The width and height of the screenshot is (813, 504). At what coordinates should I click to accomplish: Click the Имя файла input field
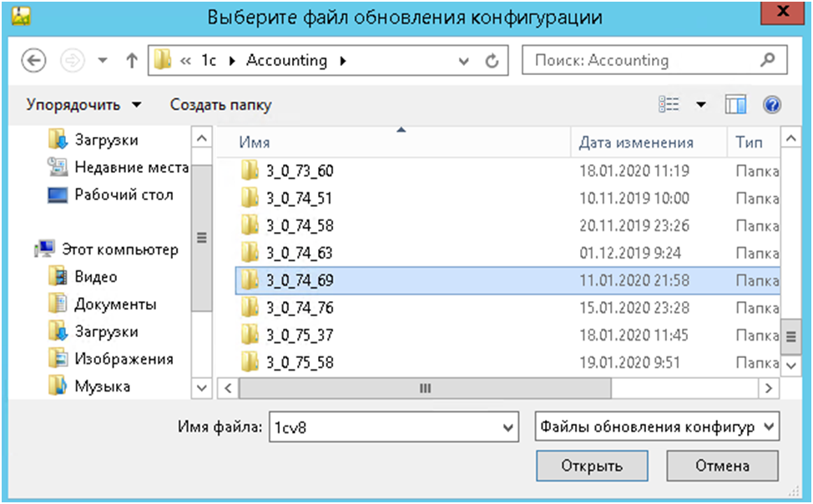point(386,426)
